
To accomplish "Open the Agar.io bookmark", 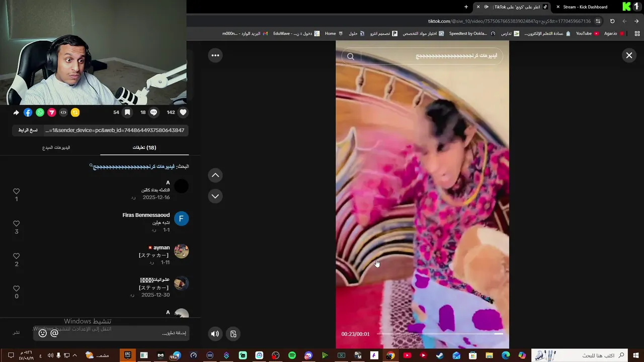I will [614, 34].
